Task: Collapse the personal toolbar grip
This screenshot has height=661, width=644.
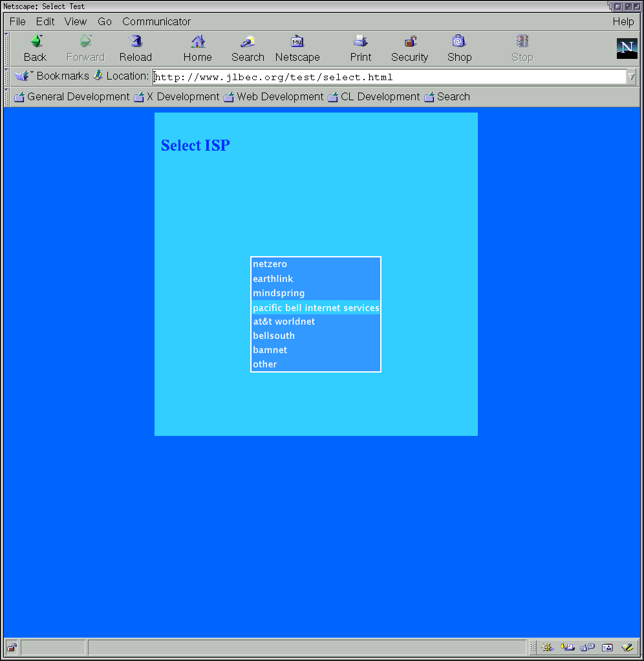Action: (6, 96)
